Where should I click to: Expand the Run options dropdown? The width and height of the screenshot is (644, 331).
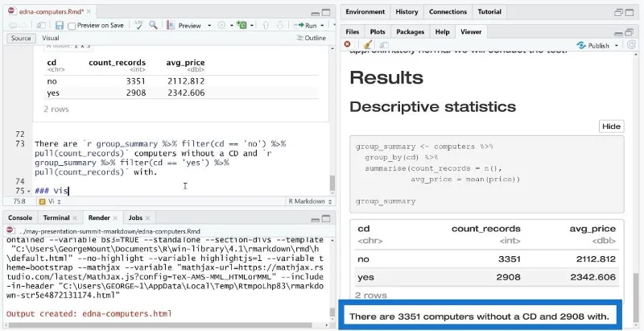click(322, 26)
